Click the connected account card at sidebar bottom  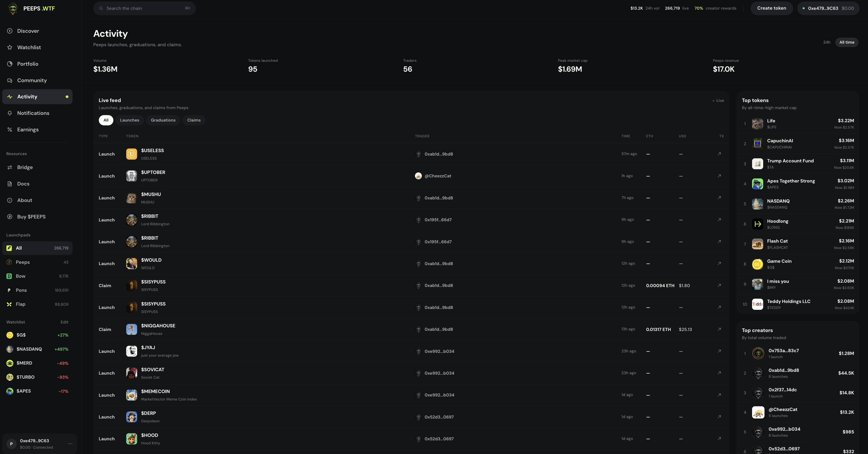tap(39, 444)
